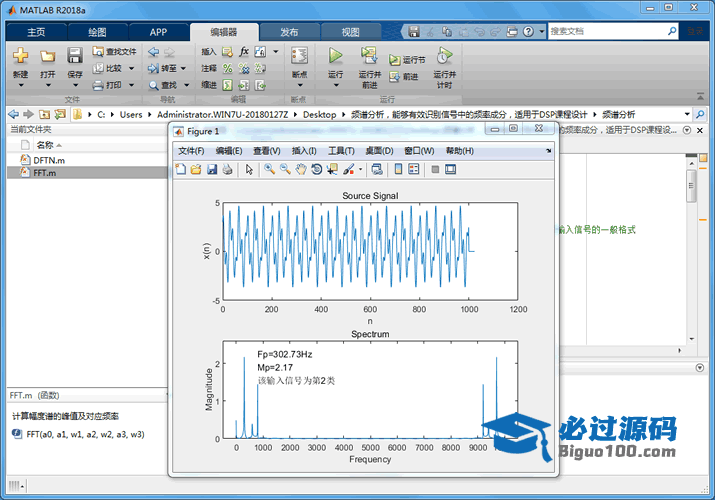Image resolution: width=715 pixels, height=500 pixels.
Task: Expand the Breakpoints (断点) dropdown arrow
Action: pyautogui.click(x=300, y=85)
